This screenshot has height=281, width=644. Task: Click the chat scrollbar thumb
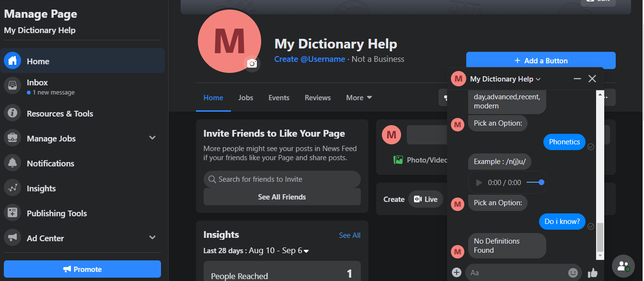[600, 237]
